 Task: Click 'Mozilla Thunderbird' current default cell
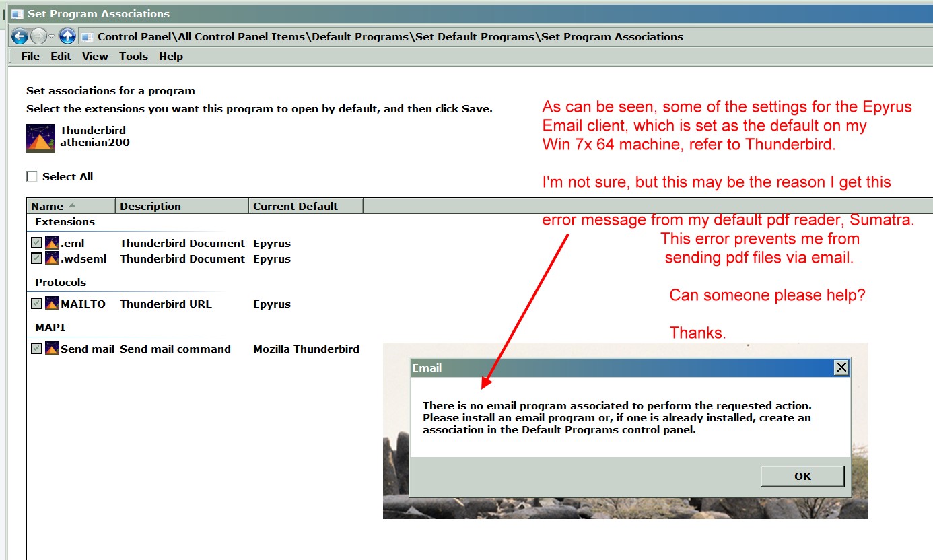pos(306,349)
